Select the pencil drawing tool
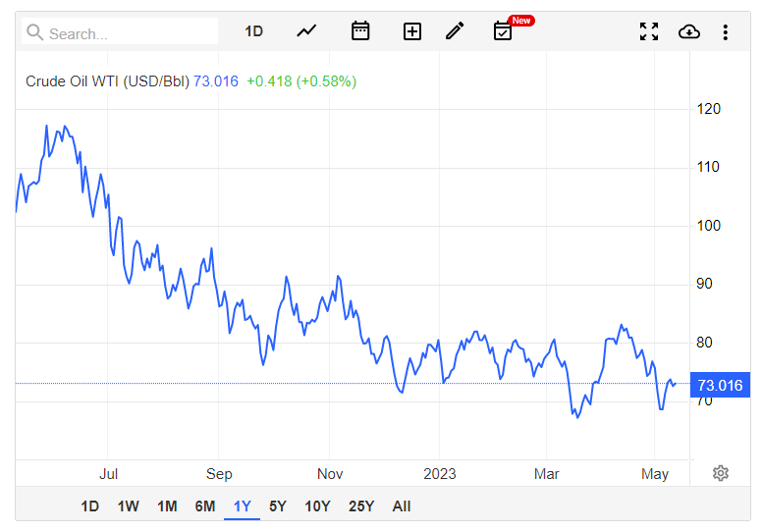This screenshot has width=762, height=532. click(455, 31)
